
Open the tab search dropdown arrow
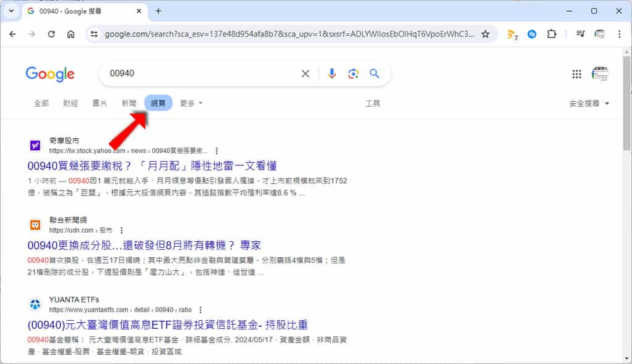point(11,11)
